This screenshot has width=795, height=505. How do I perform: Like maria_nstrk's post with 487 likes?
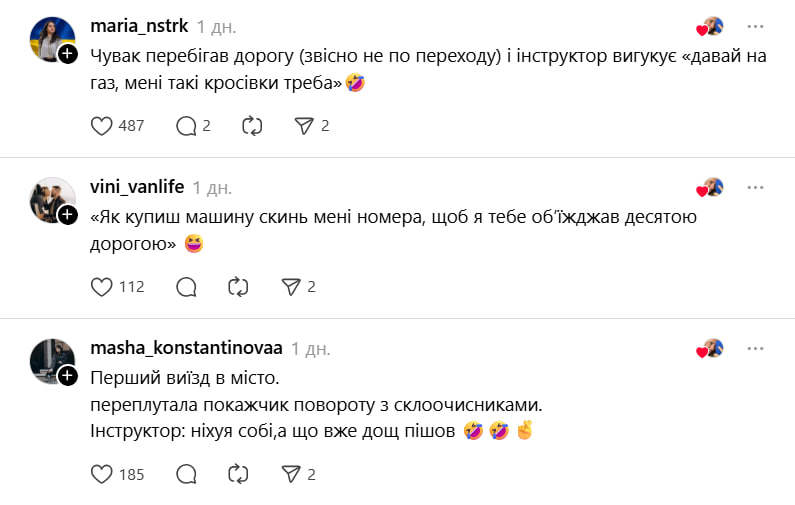point(102,125)
